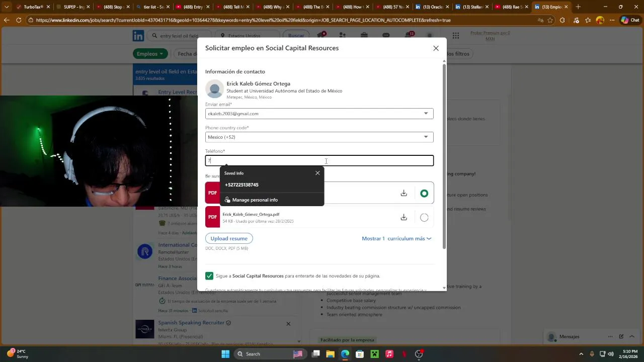Screen dimensions: 644x362
Task: Show hidden system tray icons
Action: point(581,354)
